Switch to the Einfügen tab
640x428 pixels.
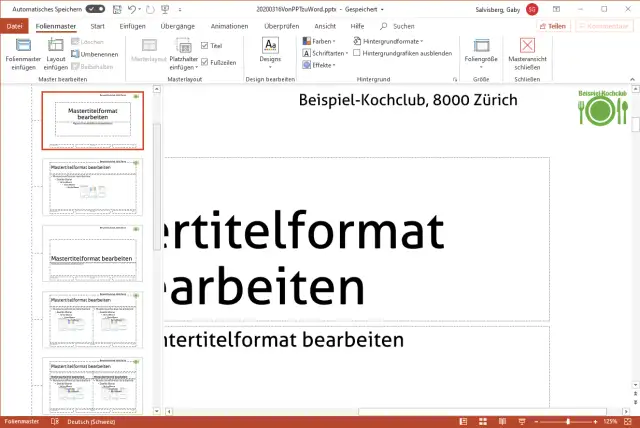(x=132, y=25)
